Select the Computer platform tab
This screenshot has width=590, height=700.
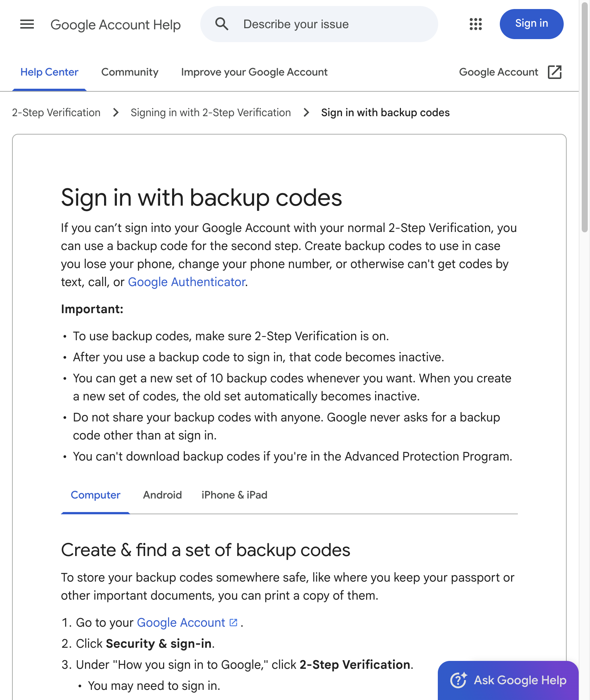[x=95, y=495]
